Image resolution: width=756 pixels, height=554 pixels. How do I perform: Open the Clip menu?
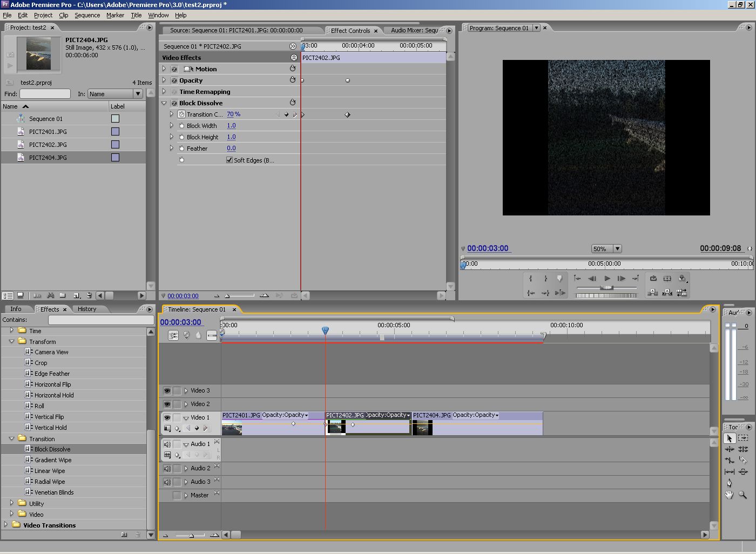(63, 15)
